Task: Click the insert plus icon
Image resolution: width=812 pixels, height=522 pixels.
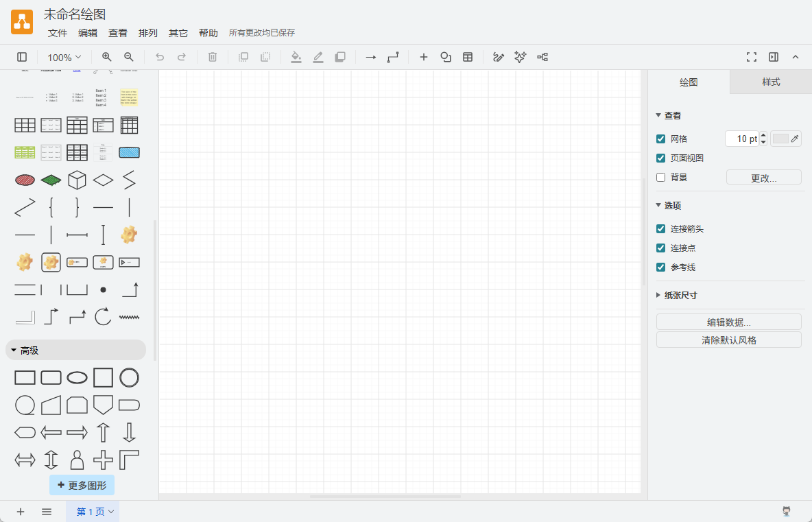Action: 424,57
